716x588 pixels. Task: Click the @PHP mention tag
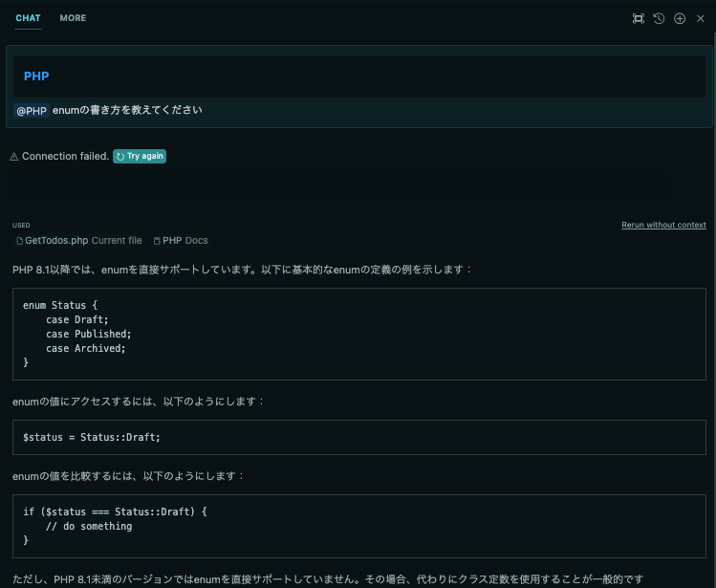click(32, 111)
